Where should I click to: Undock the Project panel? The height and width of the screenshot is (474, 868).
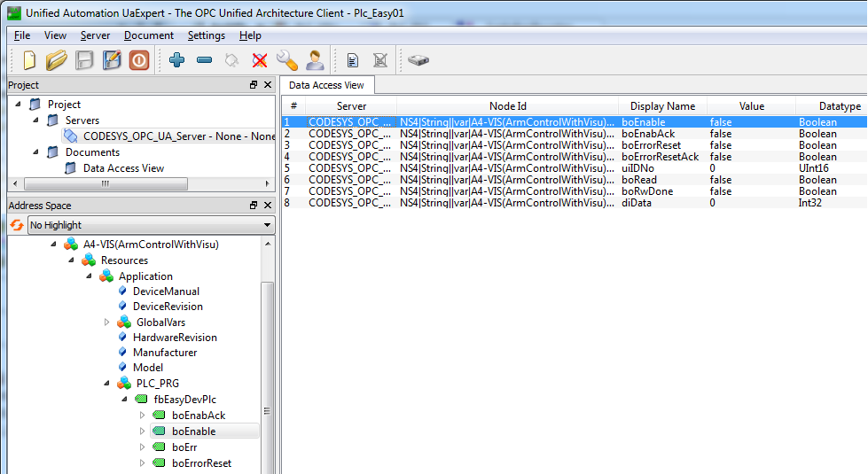pos(254,85)
